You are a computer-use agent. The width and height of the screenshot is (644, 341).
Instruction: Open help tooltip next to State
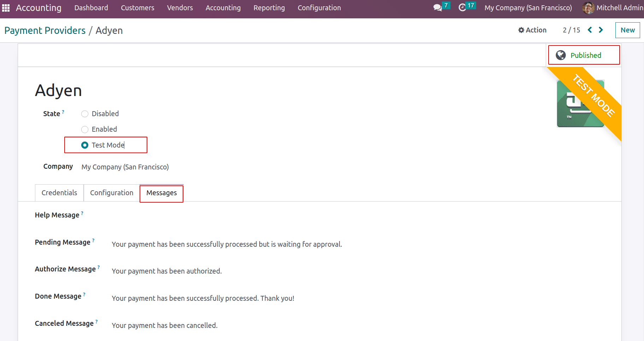[63, 112]
